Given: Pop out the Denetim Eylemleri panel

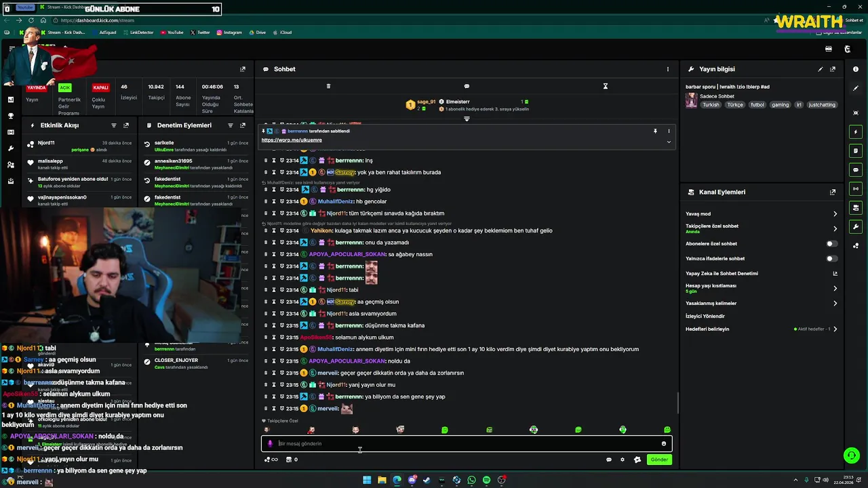Looking at the screenshot, I should point(243,125).
